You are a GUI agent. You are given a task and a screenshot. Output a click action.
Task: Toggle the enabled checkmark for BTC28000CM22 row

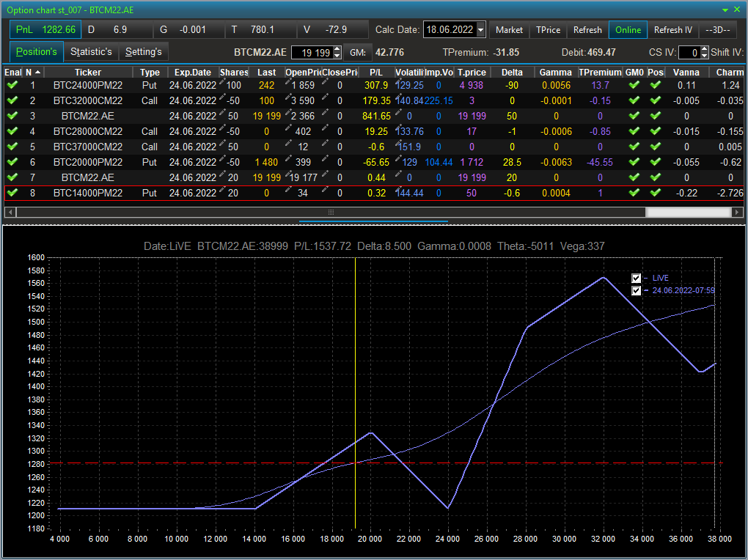12,131
